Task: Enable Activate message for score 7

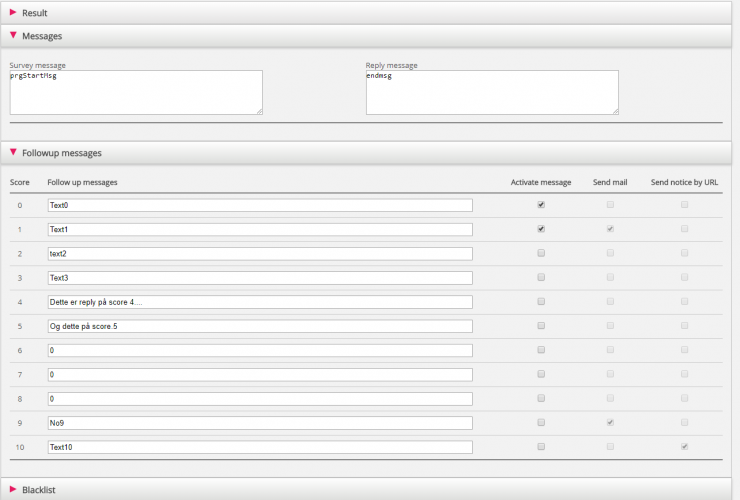Action: point(541,374)
